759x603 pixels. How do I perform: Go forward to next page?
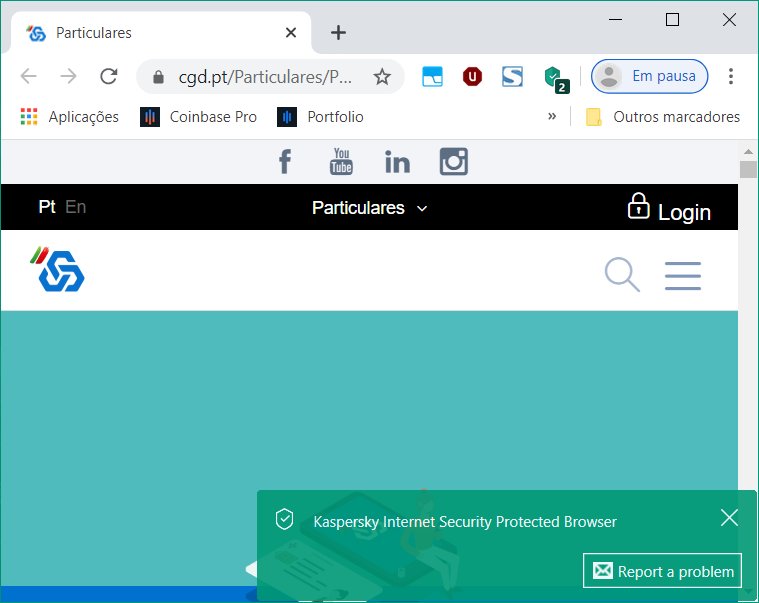point(69,76)
